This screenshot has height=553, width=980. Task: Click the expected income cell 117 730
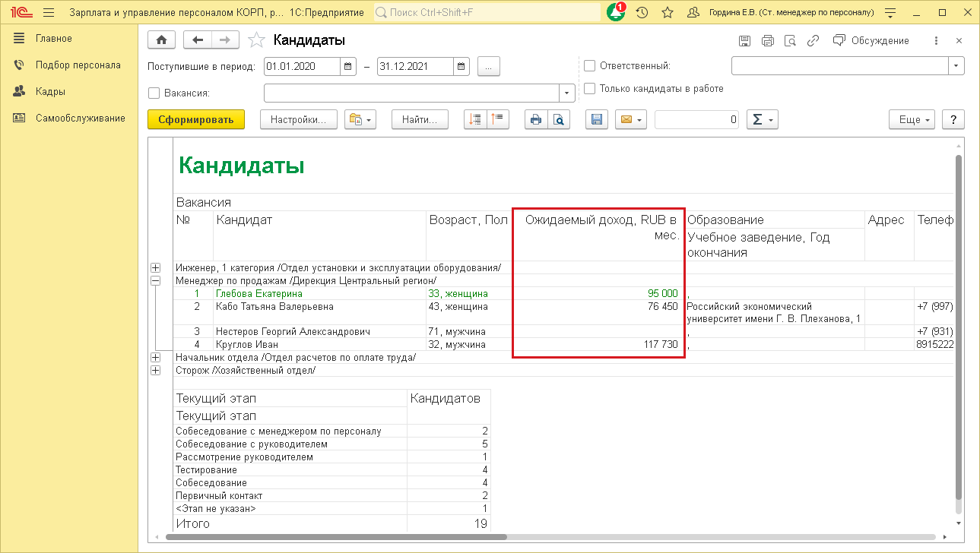[x=599, y=345]
